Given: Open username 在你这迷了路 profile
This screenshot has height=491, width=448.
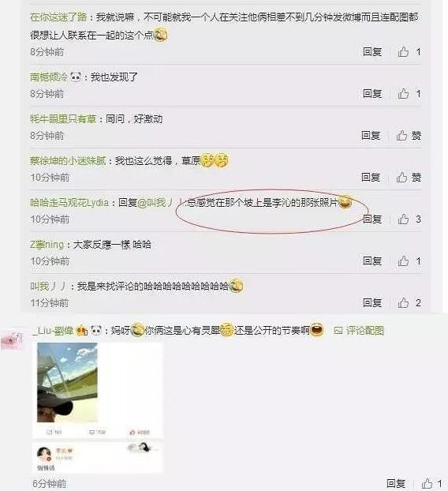Looking at the screenshot, I should [x=58, y=17].
